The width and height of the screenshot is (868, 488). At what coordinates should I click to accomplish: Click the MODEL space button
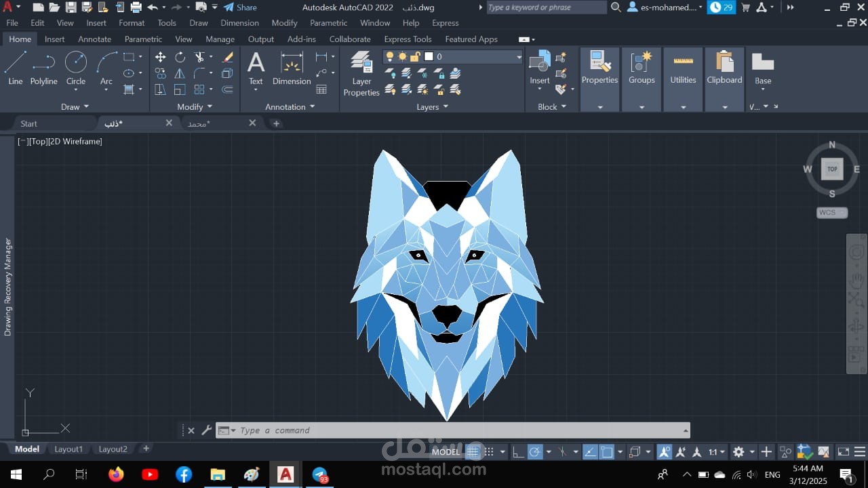[446, 452]
